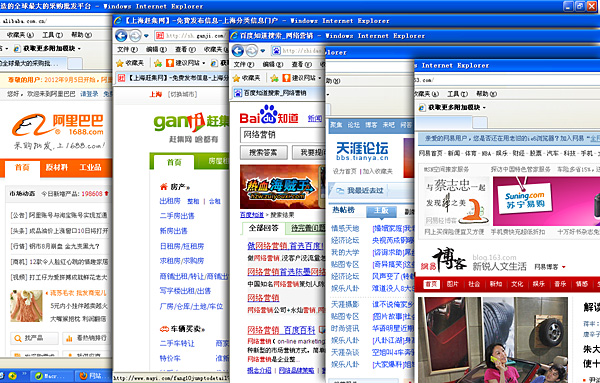Click house icon beside 房产 heading
This screenshot has height=383, width=600.
(x=164, y=187)
